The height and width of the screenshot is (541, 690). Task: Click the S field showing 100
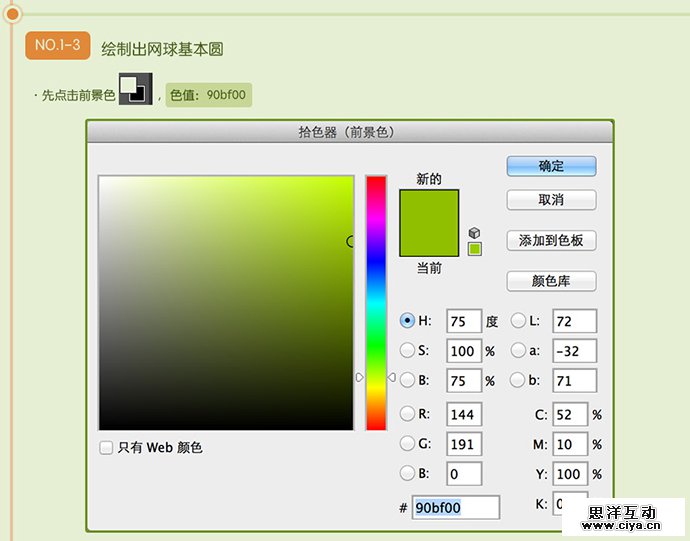[x=464, y=351]
